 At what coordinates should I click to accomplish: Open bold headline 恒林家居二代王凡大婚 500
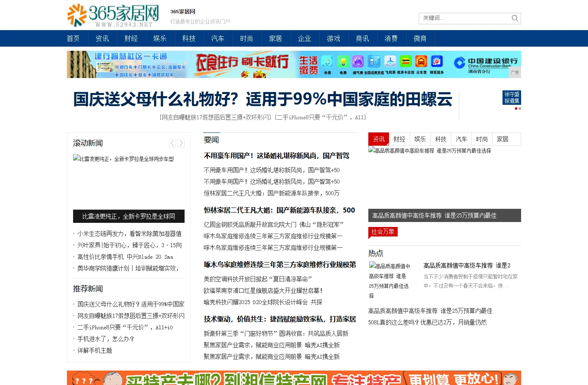[280, 210]
